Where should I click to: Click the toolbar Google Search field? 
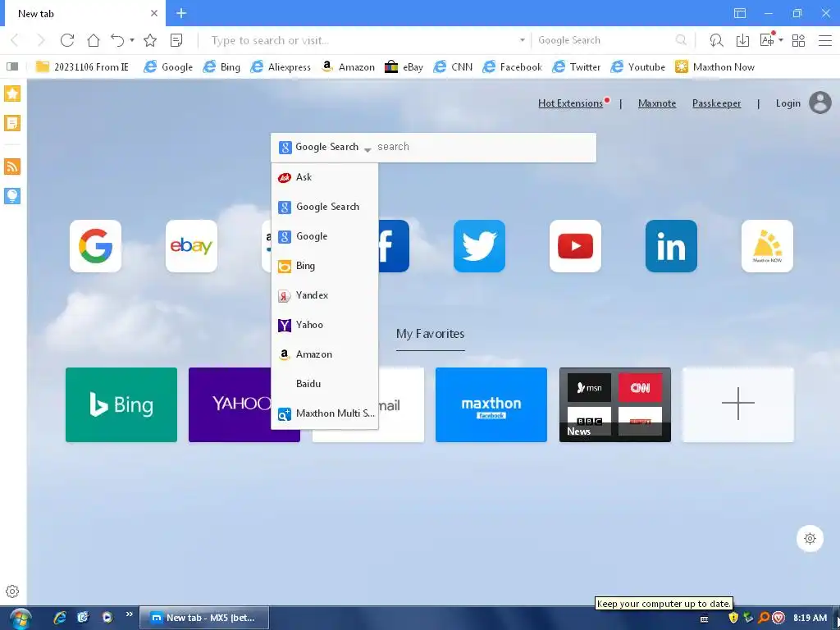(x=605, y=40)
